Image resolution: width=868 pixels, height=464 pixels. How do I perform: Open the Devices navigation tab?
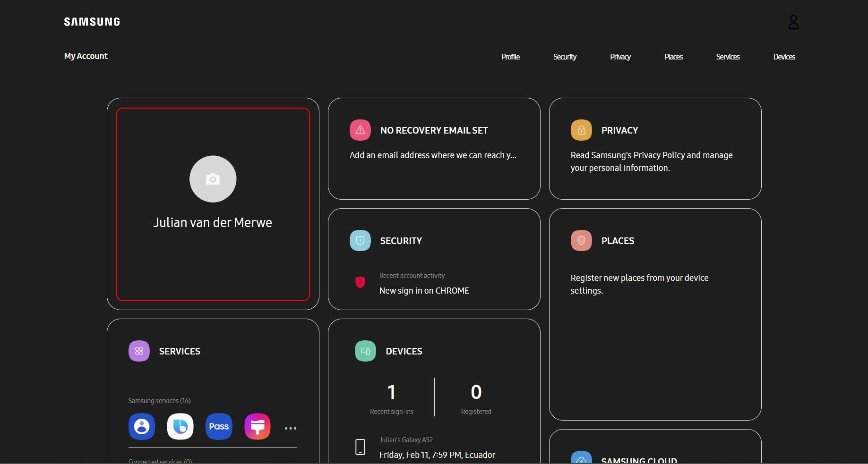click(x=784, y=57)
